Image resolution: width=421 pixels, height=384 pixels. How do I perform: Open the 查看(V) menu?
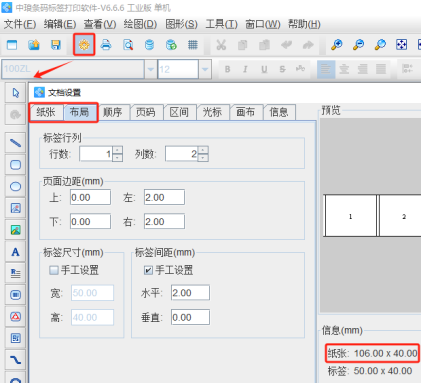pyautogui.click(x=100, y=24)
